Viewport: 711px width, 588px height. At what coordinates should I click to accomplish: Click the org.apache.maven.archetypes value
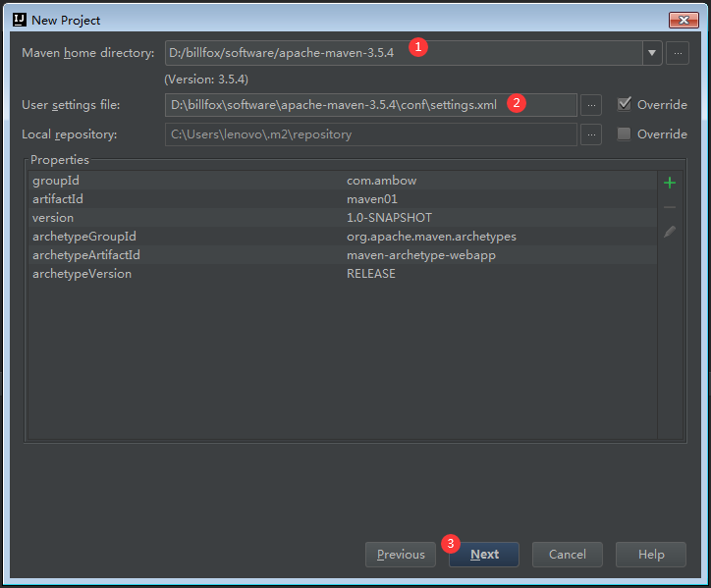tap(431, 237)
